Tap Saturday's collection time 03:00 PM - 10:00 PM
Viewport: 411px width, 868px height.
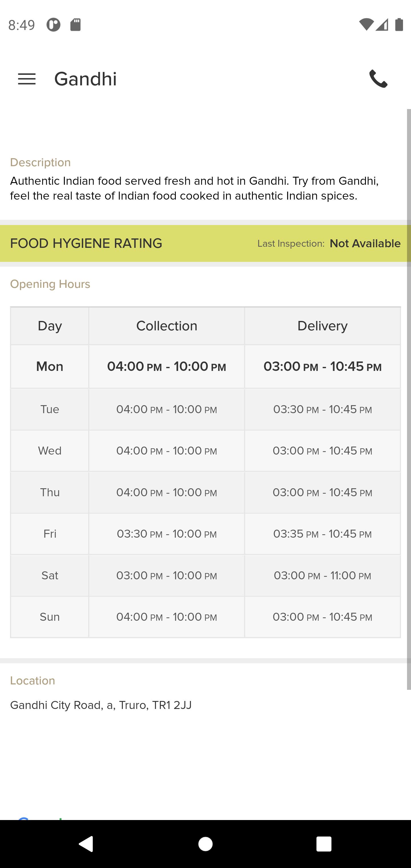click(167, 576)
